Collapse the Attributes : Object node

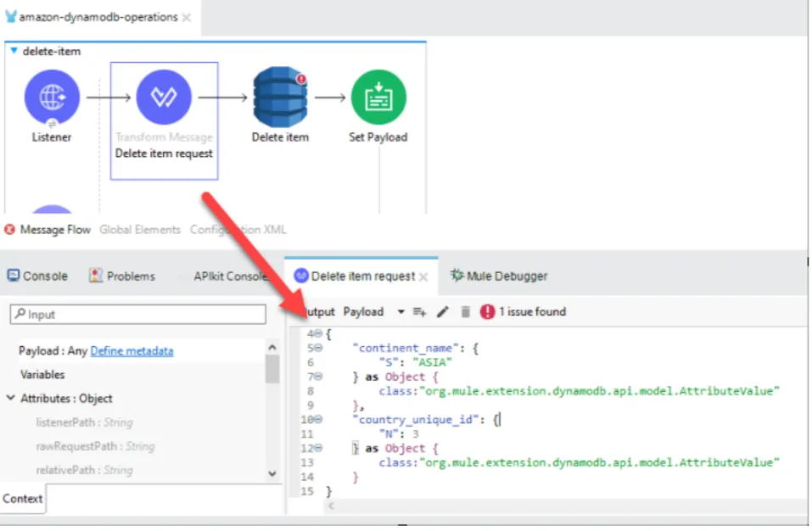[11, 398]
